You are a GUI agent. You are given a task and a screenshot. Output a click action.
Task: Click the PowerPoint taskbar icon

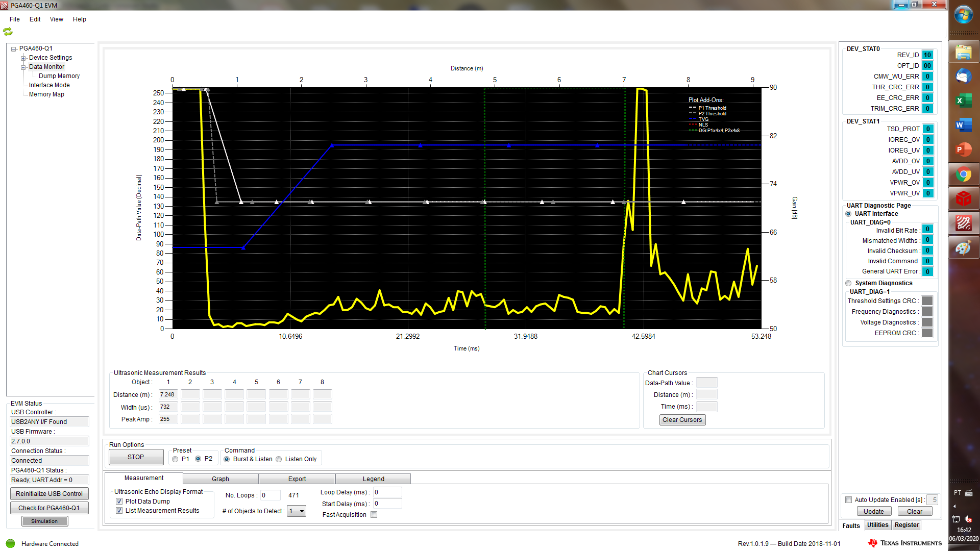tap(963, 149)
